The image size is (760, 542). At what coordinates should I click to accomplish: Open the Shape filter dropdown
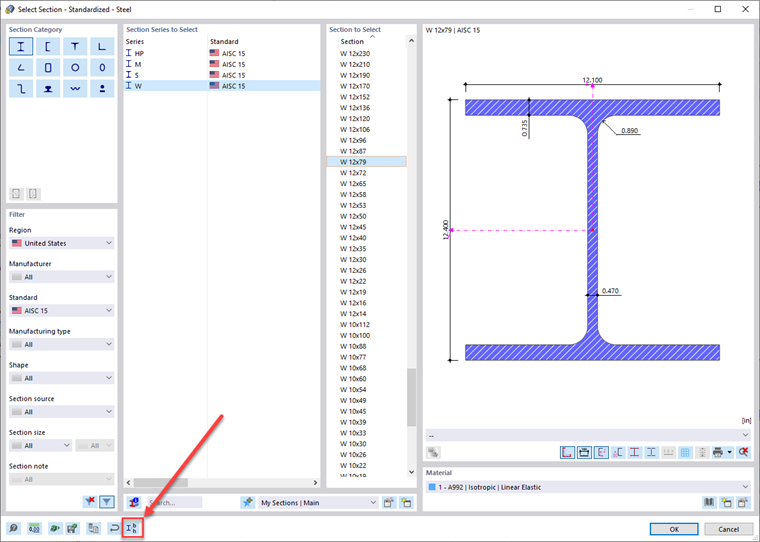[x=62, y=378]
